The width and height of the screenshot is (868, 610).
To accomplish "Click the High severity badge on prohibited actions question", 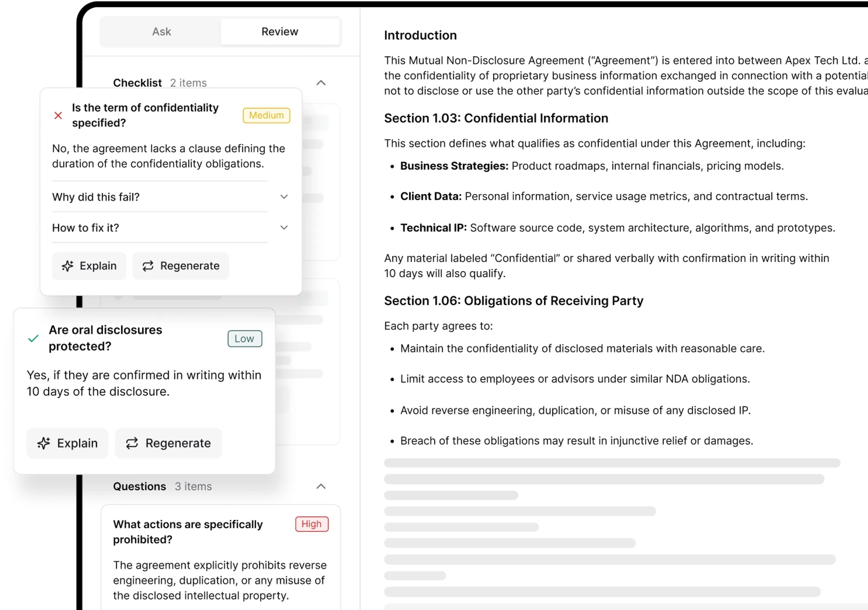I will [312, 524].
